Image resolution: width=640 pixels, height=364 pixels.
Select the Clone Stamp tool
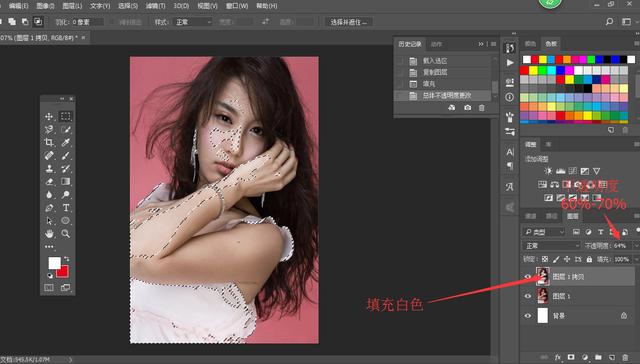point(49,169)
